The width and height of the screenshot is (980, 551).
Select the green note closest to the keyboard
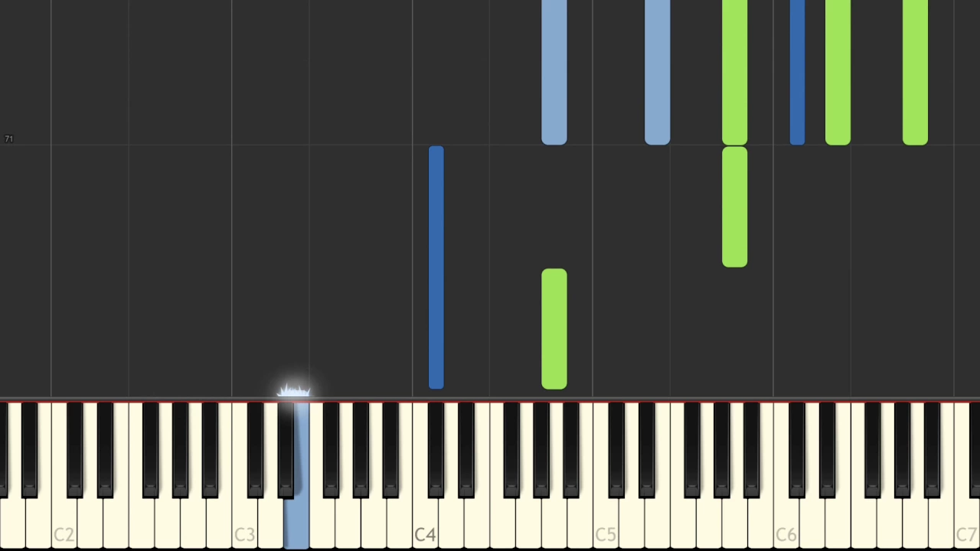click(554, 329)
